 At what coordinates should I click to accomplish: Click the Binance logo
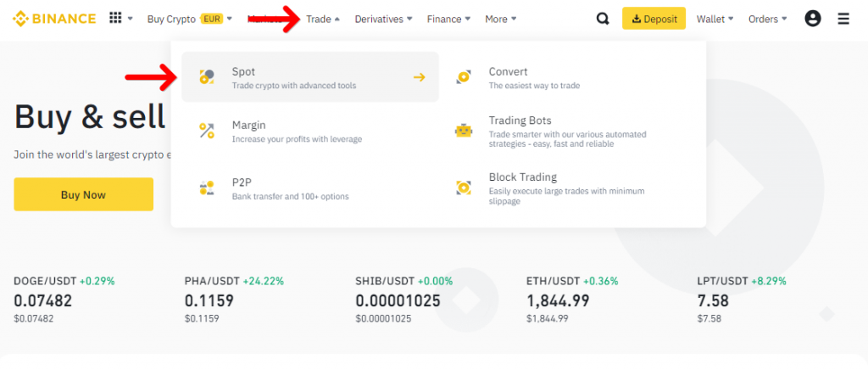click(x=56, y=19)
